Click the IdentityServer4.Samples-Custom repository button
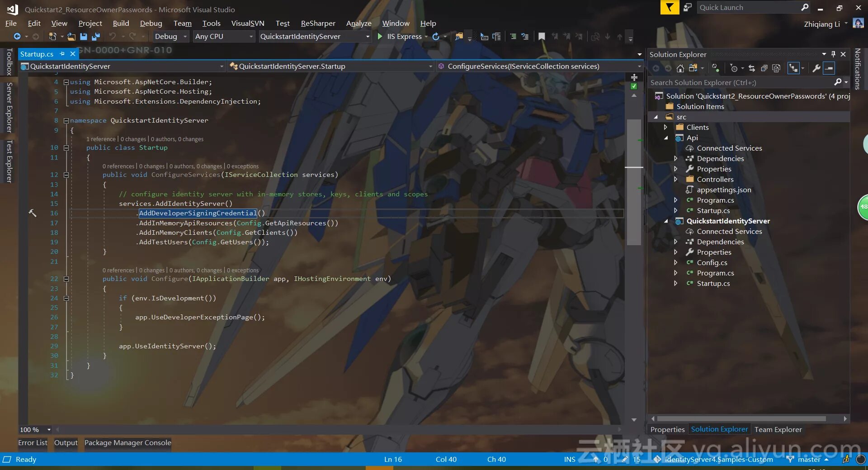 [713, 460]
